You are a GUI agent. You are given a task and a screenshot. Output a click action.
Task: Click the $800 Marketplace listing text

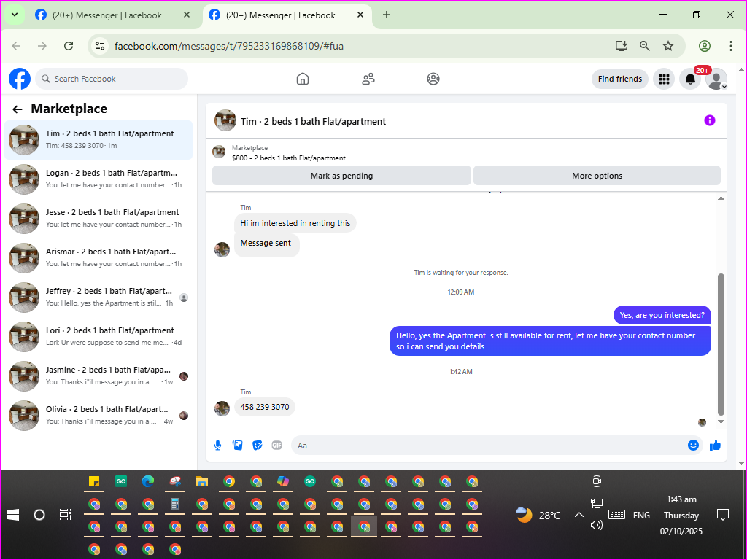pyautogui.click(x=289, y=158)
